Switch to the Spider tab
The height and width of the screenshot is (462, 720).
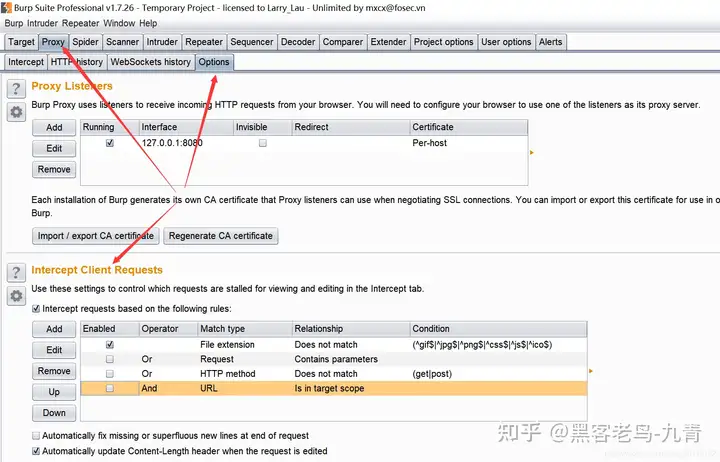[85, 42]
